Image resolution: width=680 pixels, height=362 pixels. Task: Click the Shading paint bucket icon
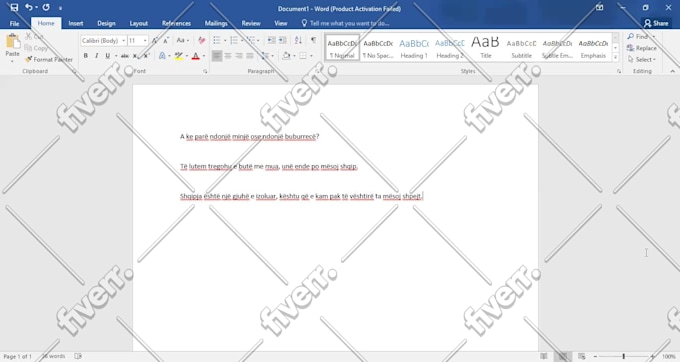click(286, 55)
